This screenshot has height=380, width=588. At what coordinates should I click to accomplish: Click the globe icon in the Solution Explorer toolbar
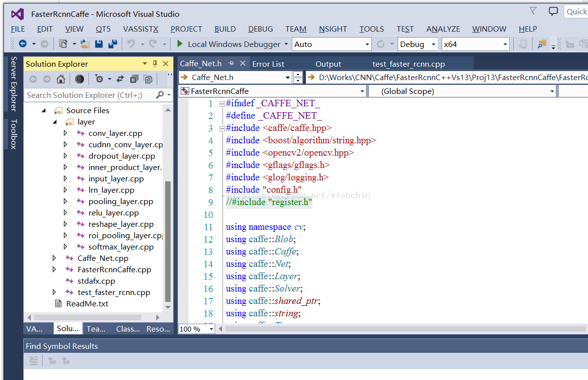[79, 79]
